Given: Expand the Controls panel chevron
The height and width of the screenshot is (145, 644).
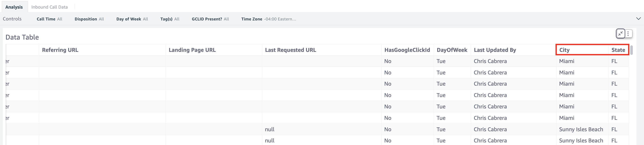Looking at the screenshot, I should point(638,19).
